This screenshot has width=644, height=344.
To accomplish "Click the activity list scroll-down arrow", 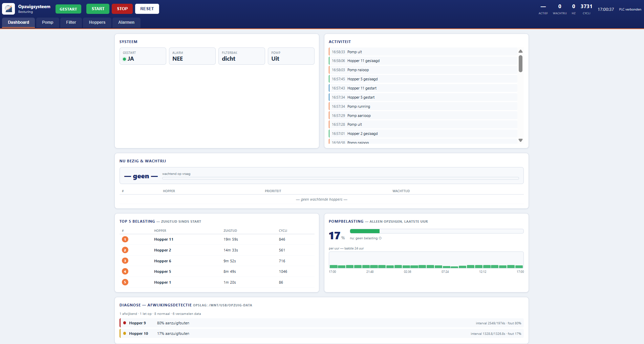I will pos(520,140).
